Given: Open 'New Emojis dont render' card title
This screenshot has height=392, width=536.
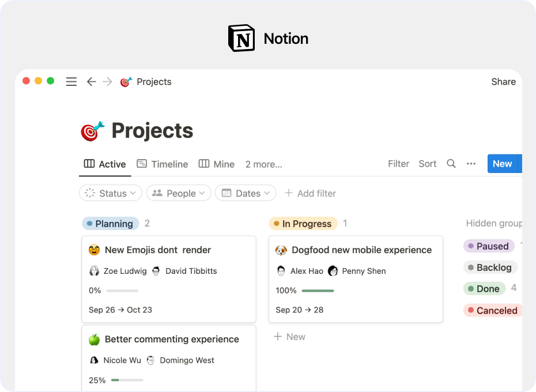Looking at the screenshot, I should tap(157, 250).
